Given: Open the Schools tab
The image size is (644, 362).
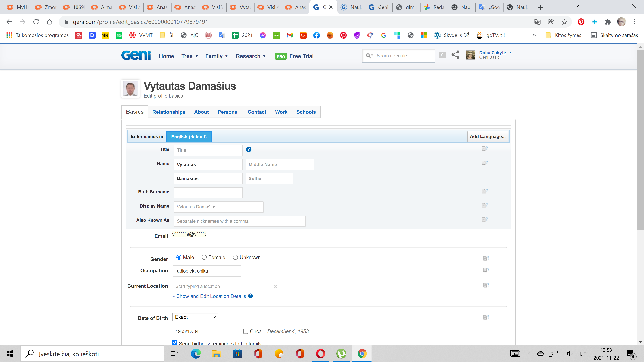Looking at the screenshot, I should pos(306,112).
